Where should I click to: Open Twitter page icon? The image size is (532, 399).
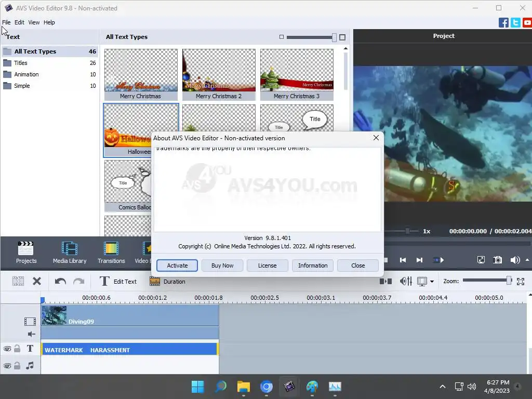[515, 22]
